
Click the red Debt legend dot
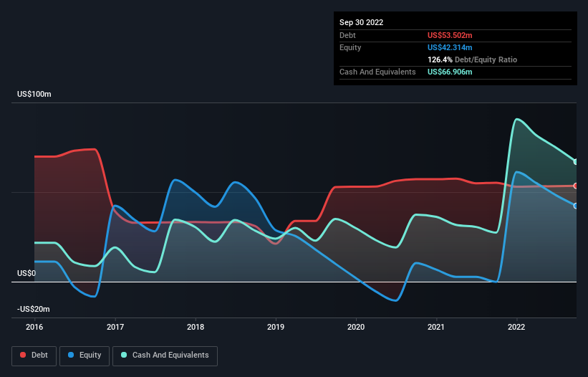tap(23, 355)
